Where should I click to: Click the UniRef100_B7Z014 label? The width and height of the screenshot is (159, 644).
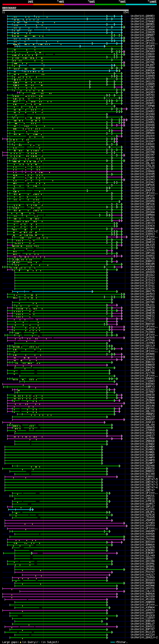(x=143, y=278)
